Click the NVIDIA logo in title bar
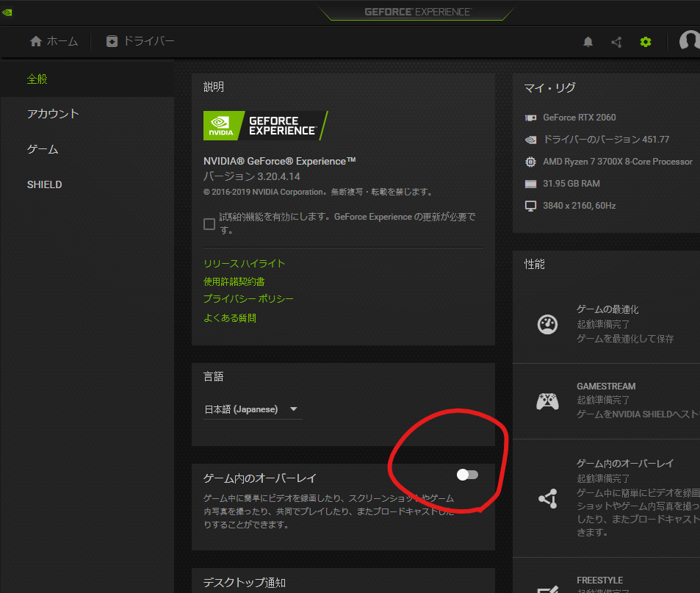The height and width of the screenshot is (593, 700). pos(7,12)
